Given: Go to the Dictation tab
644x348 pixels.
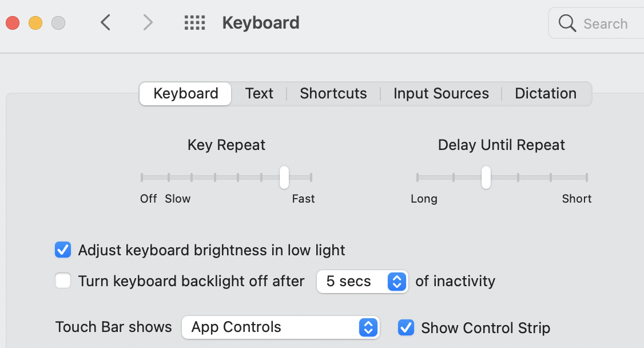Looking at the screenshot, I should point(546,94).
